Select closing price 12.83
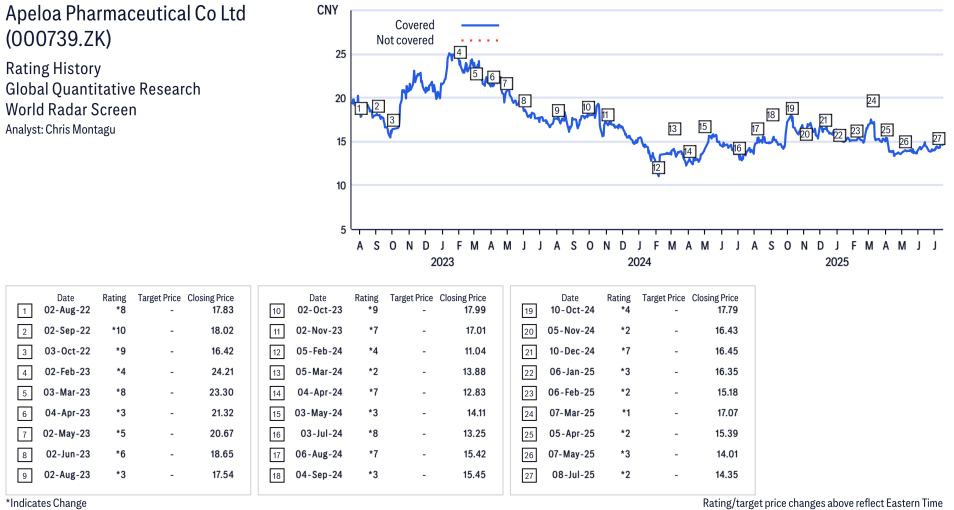 [x=475, y=393]
